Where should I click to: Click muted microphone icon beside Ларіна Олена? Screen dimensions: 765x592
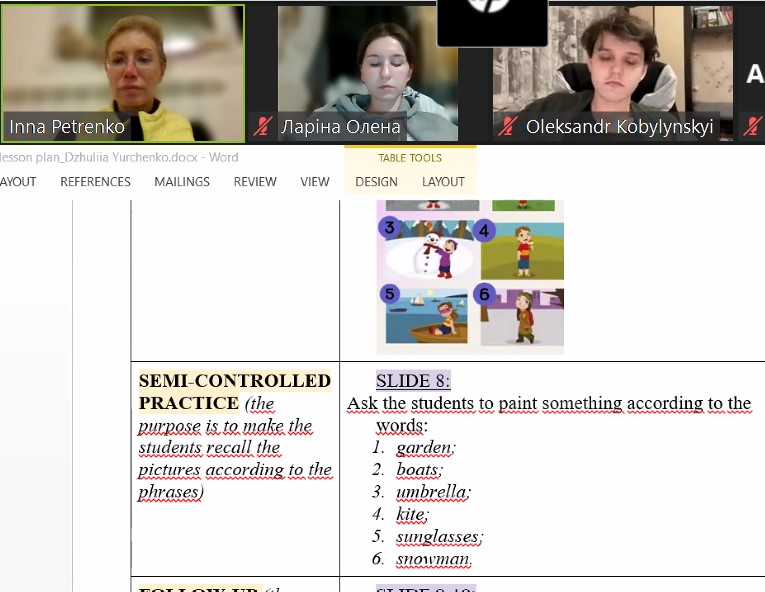[262, 126]
